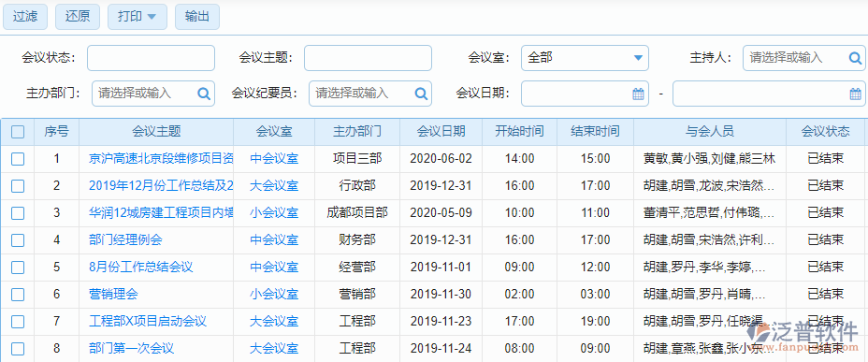Focus the 会议状态 input field

coord(151,58)
